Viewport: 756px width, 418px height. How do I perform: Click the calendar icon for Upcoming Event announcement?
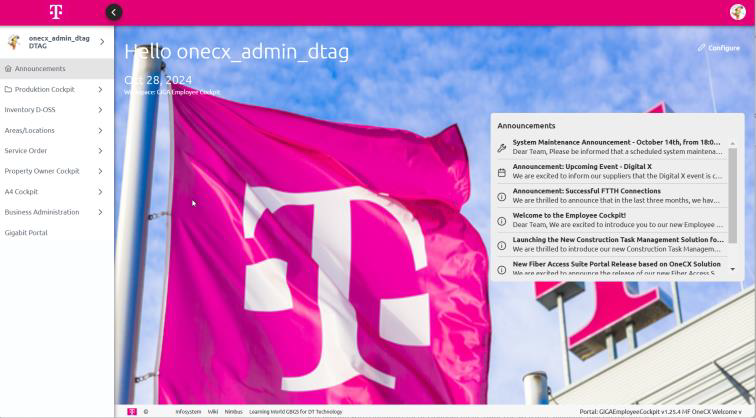502,172
